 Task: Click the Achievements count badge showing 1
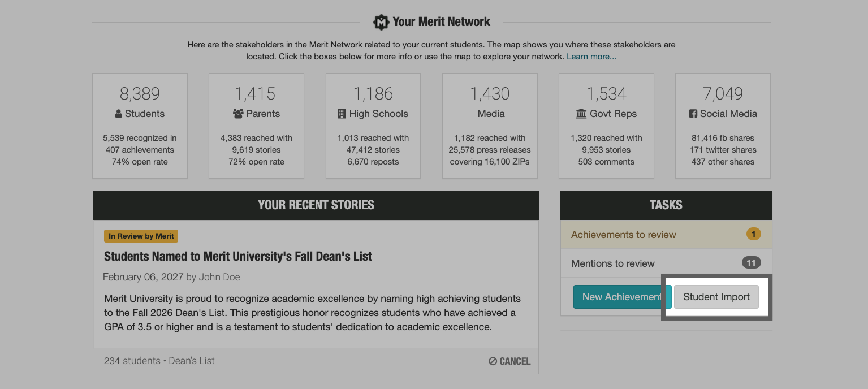pos(753,234)
